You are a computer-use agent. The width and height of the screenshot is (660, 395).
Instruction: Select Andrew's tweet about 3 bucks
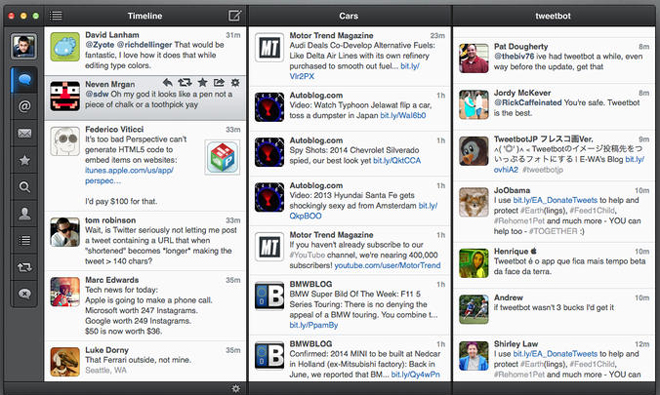pyautogui.click(x=554, y=312)
